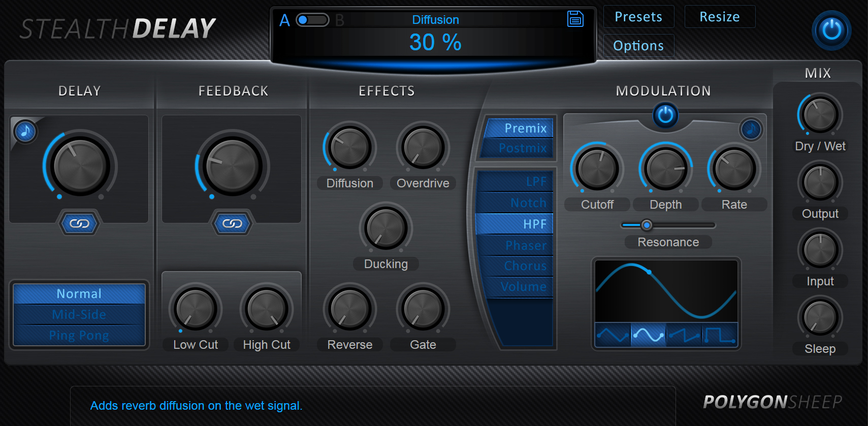Open the Options menu
868x426 pixels.
(x=638, y=46)
